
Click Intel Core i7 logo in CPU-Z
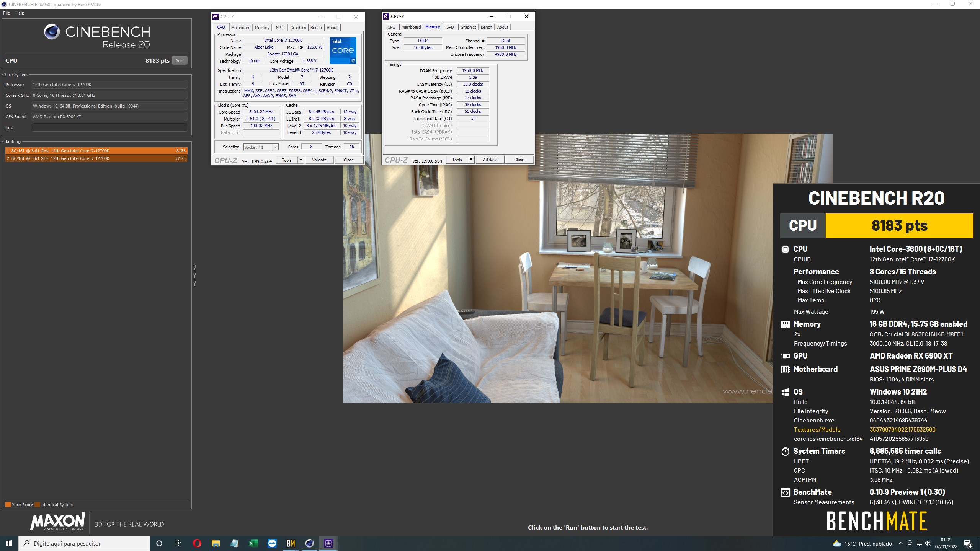(x=343, y=50)
